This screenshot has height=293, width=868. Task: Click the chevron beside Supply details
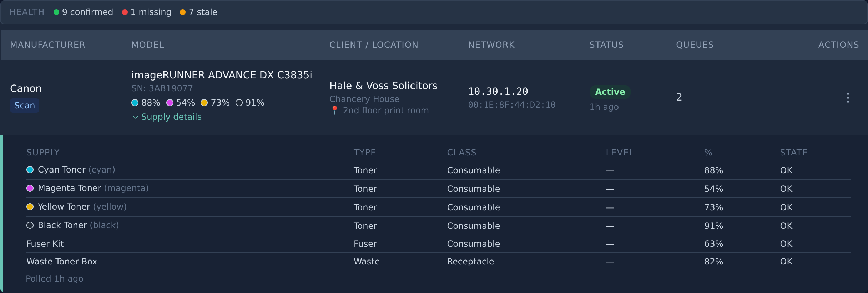(x=135, y=117)
